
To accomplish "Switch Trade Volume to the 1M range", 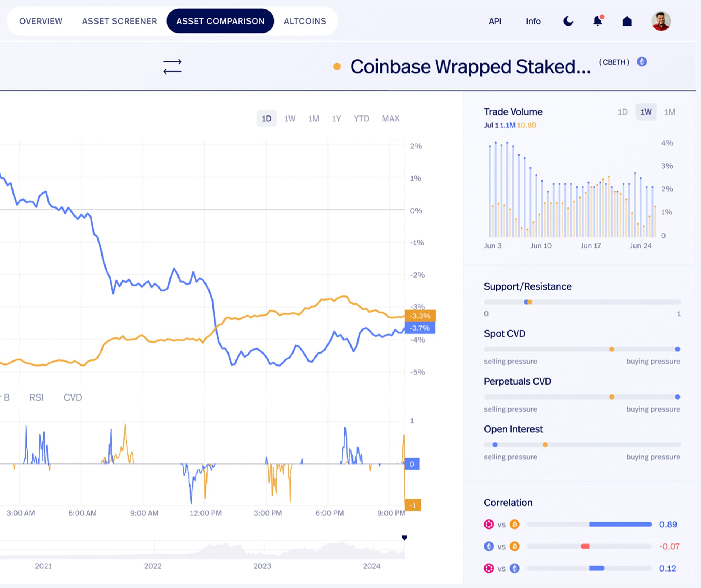I will point(670,112).
